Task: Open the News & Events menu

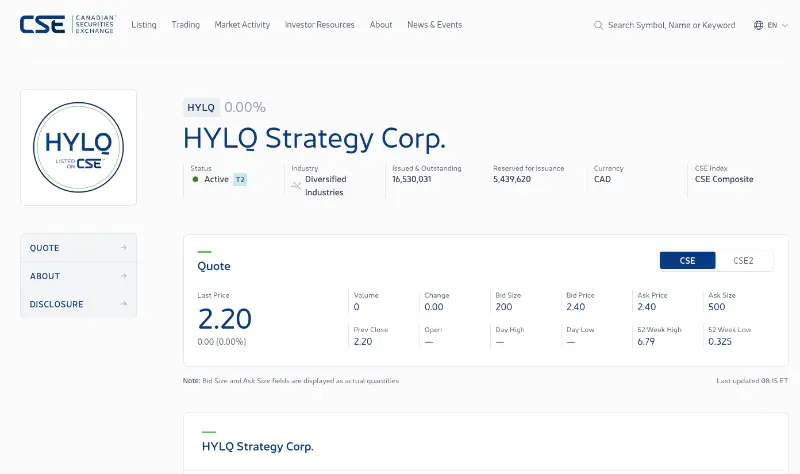Action: click(x=435, y=24)
